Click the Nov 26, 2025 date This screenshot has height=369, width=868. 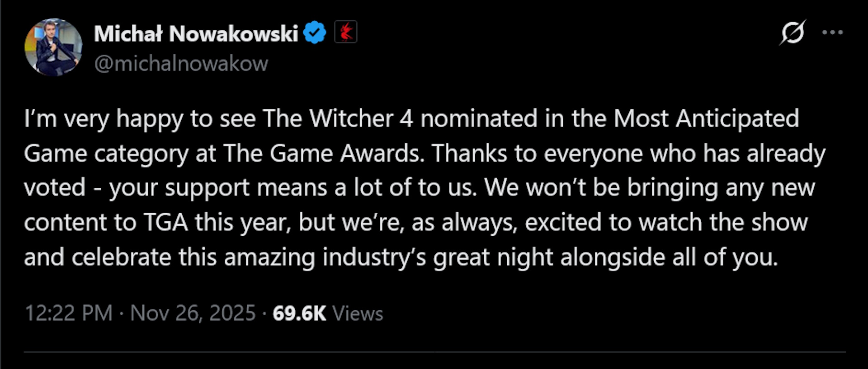coord(193,313)
